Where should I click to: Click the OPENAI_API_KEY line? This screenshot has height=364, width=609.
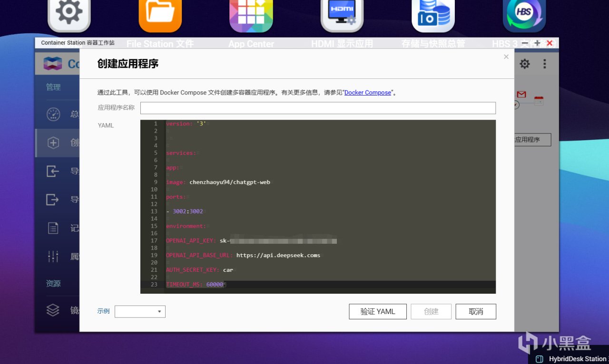point(251,241)
